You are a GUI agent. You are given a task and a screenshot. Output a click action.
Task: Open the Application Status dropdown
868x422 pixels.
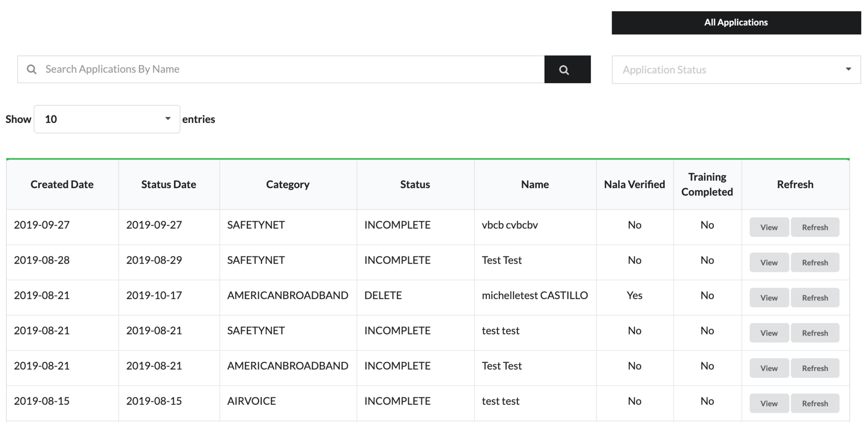coord(735,70)
